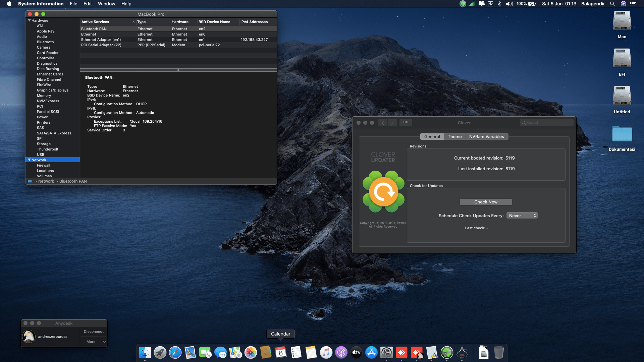Screen dimensions: 644x362
Task: Click the volume icon in the menu bar
Action: pos(509,4)
